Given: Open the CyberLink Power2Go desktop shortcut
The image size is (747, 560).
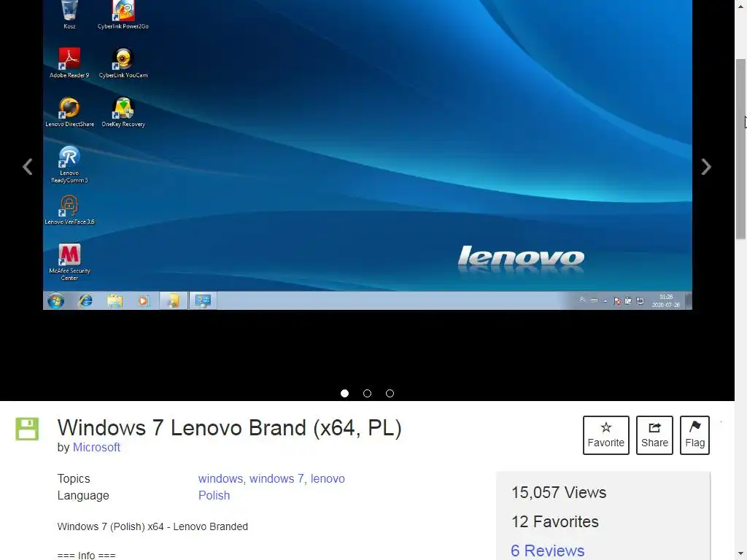Looking at the screenshot, I should [x=123, y=15].
